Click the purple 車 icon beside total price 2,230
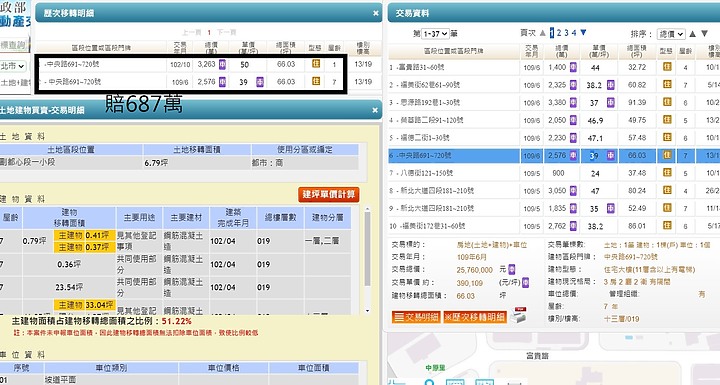The width and height of the screenshot is (720, 385). 573,138
